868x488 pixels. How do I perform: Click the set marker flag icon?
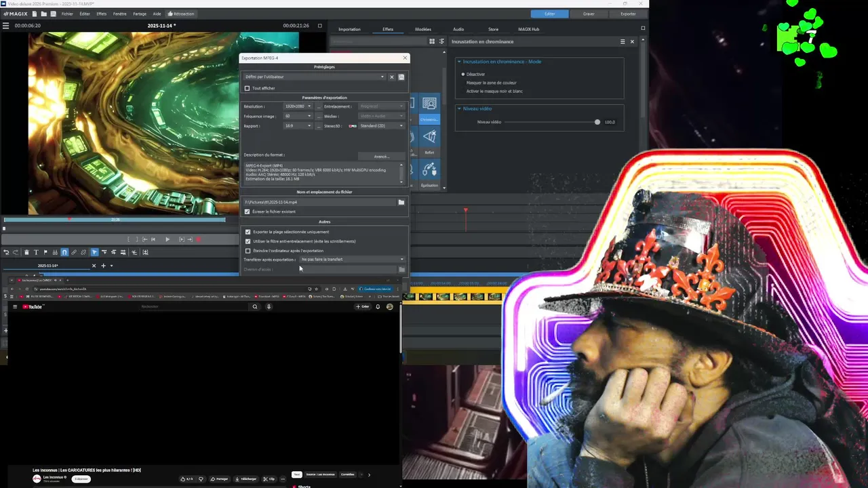click(45, 252)
